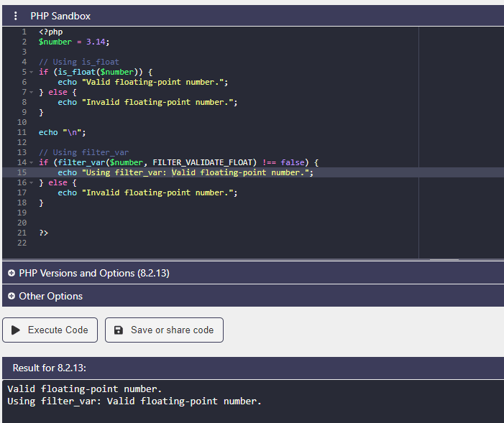Click the 'Result for 8.2.13:' header
504x423 pixels.
[49, 368]
